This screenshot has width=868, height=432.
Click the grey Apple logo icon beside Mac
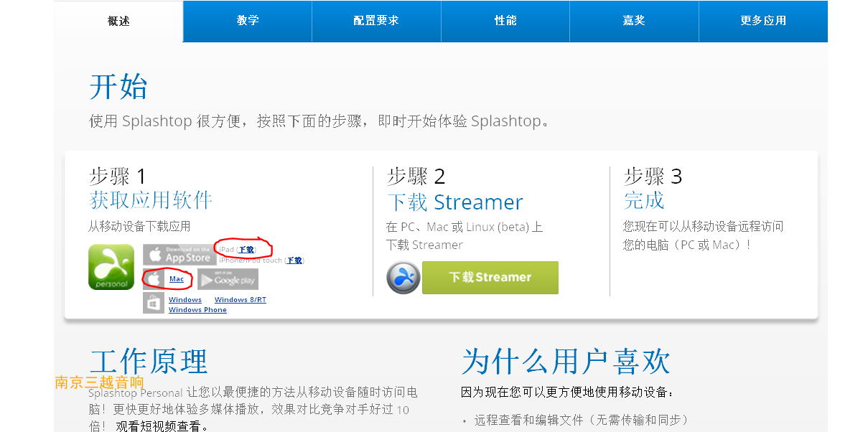tap(153, 279)
